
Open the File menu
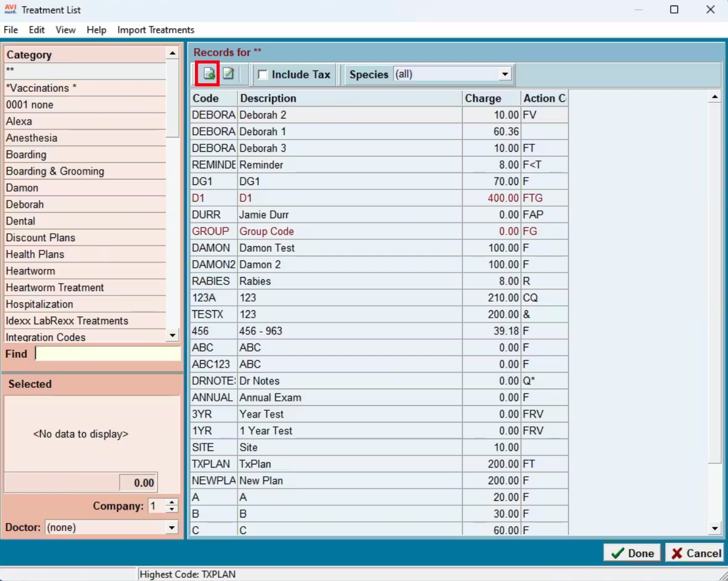click(10, 30)
